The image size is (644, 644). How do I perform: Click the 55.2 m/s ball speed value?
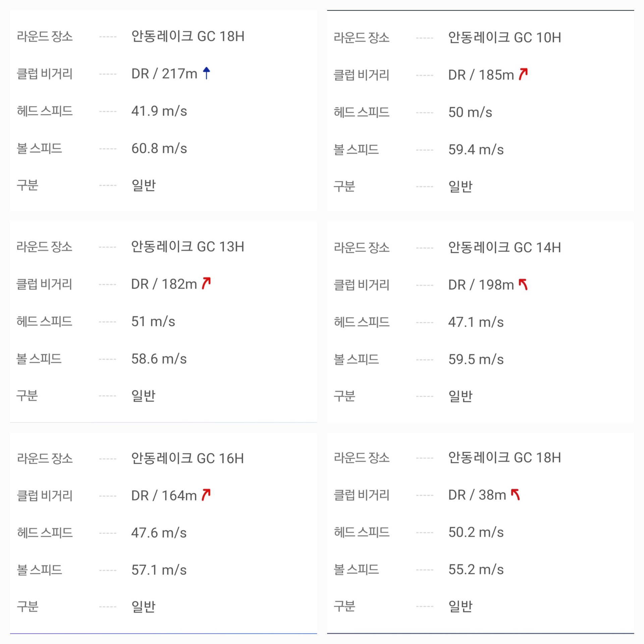click(x=476, y=570)
